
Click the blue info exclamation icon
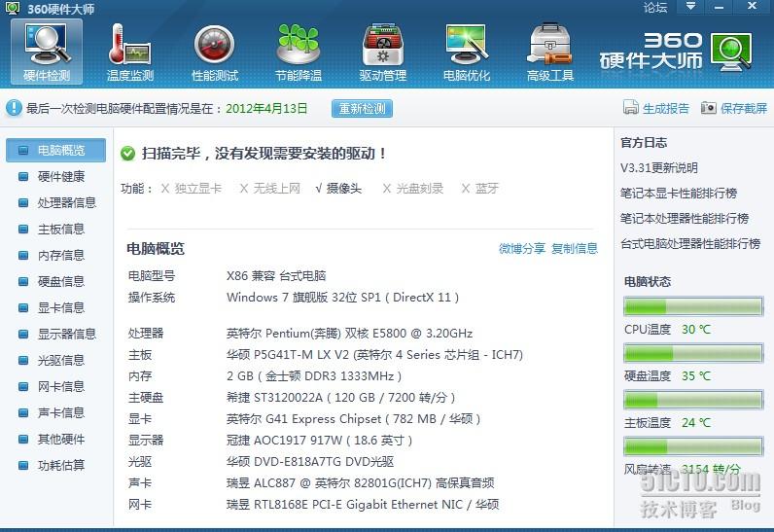(x=14, y=108)
